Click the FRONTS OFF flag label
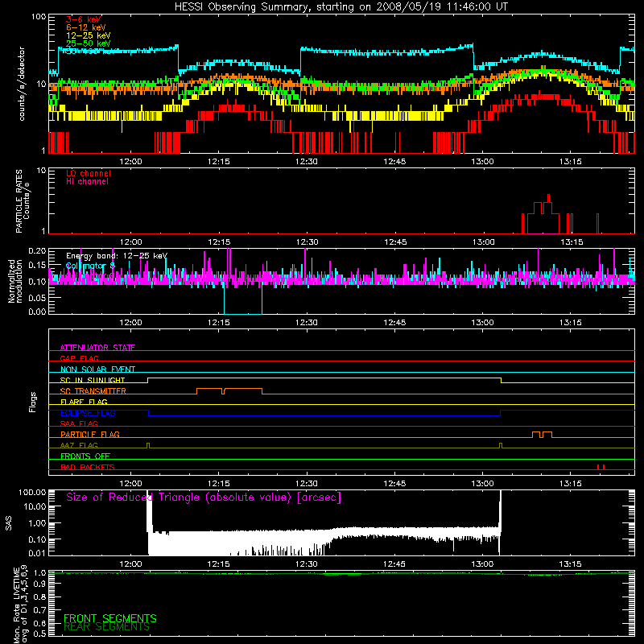Screen dimensions: 644x644 pos(85,456)
